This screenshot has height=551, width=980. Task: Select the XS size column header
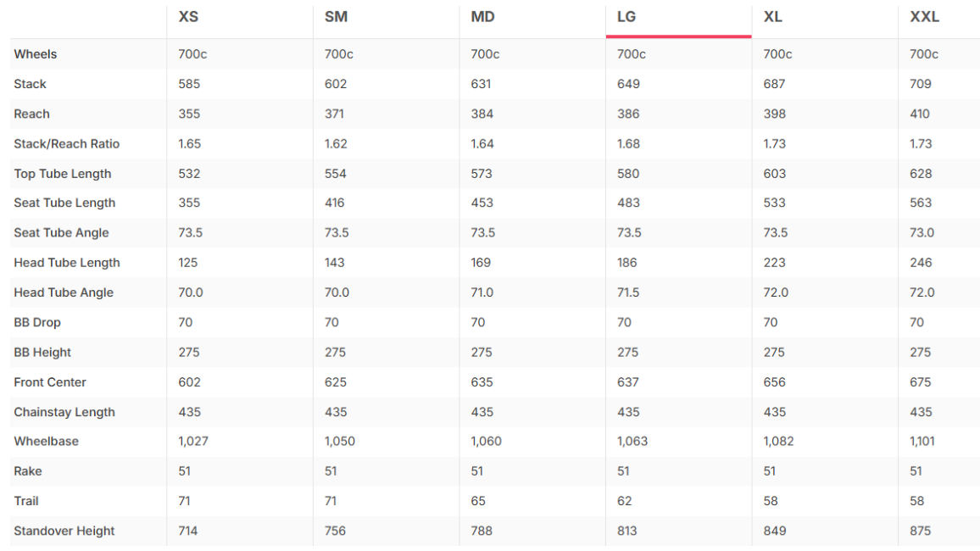[188, 17]
